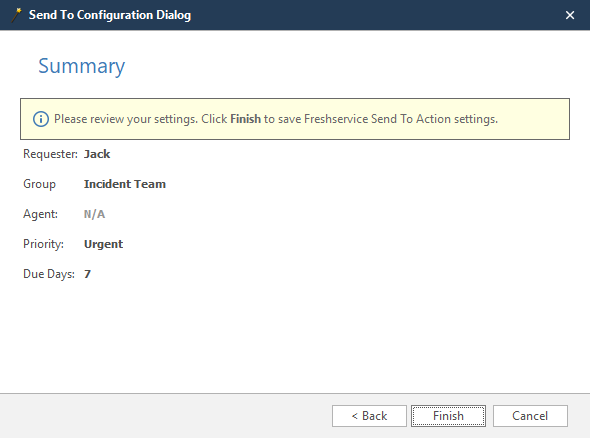
Task: Cancel the configuration dialog
Action: [530, 416]
